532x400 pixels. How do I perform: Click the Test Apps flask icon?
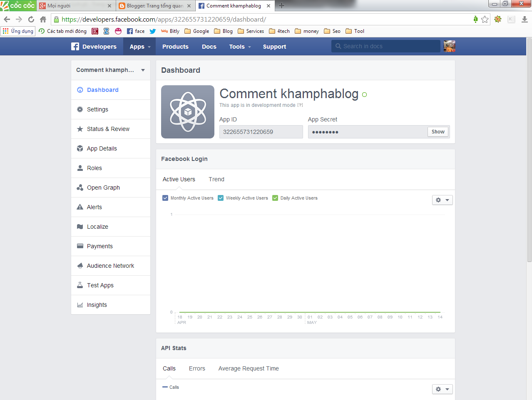(80, 285)
